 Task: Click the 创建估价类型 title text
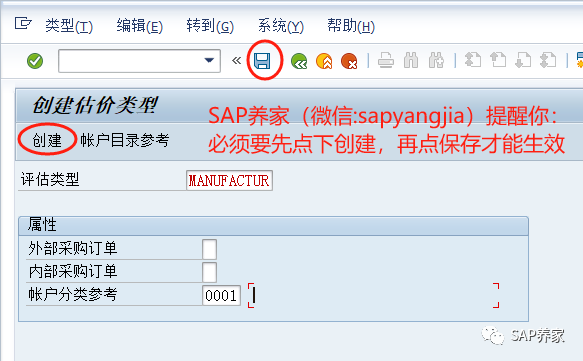point(95,105)
